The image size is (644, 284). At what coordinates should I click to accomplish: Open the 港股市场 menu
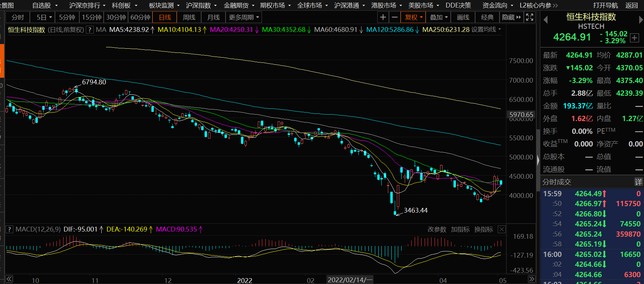coord(386,5)
